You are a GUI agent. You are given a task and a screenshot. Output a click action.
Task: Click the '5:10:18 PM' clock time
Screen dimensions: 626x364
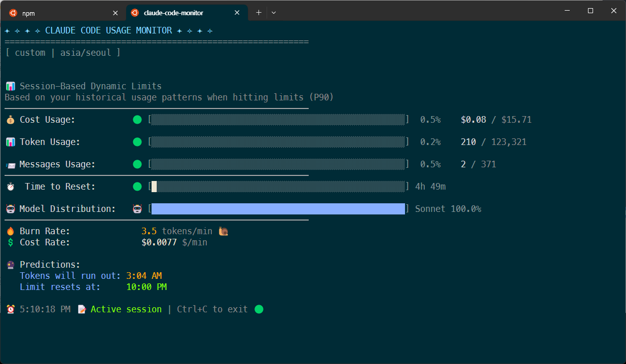(45, 309)
